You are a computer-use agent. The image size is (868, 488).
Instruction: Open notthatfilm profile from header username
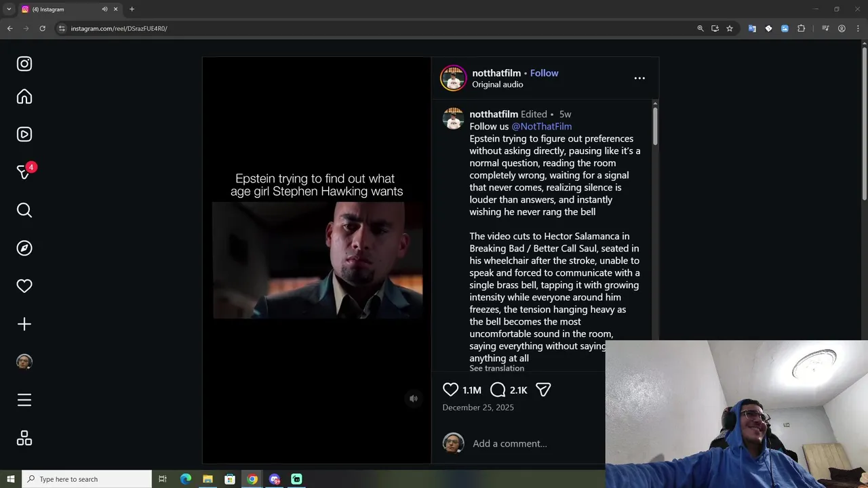coord(496,73)
